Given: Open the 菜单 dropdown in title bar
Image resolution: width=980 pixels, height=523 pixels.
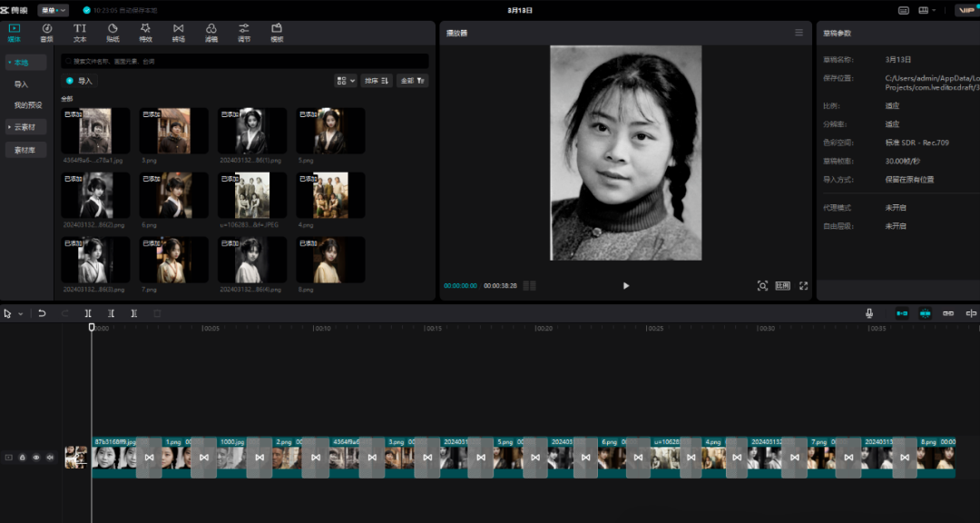Looking at the screenshot, I should click(53, 10).
